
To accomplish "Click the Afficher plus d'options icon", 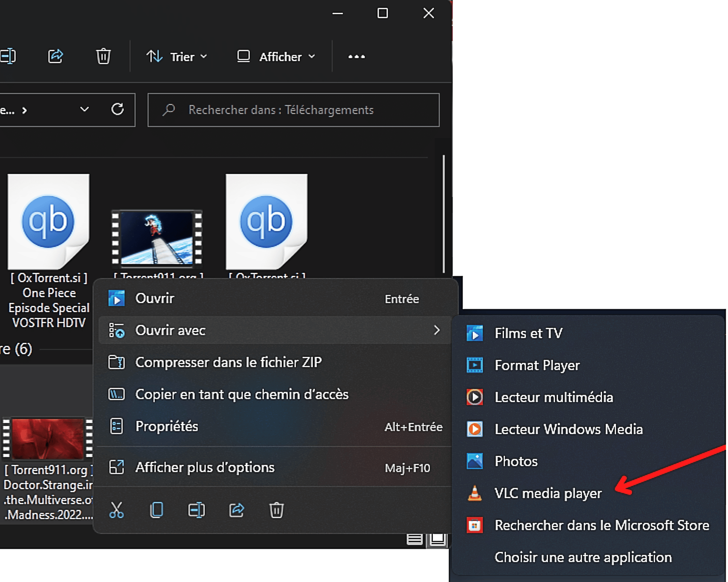I will (x=116, y=467).
